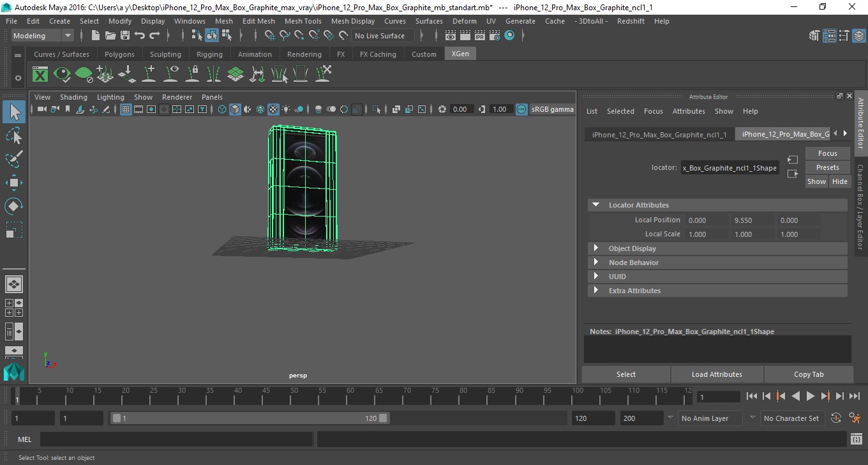Select iPhone_12_Pro_Max_Box_Graphite_ncl1_1 transform tab
Viewport: 868px width, 465px height.
[x=659, y=135]
